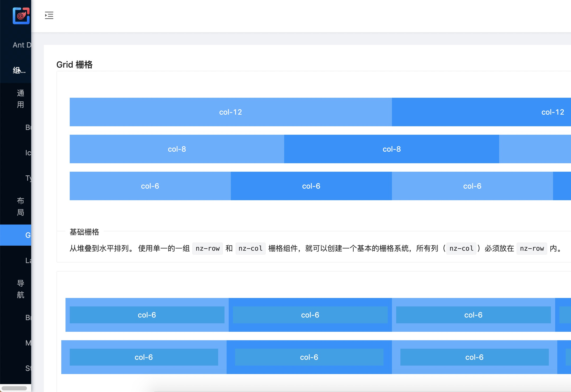Collapse the sidebar using the indent icon
Viewport: 571px width, 392px height.
pyautogui.click(x=49, y=16)
